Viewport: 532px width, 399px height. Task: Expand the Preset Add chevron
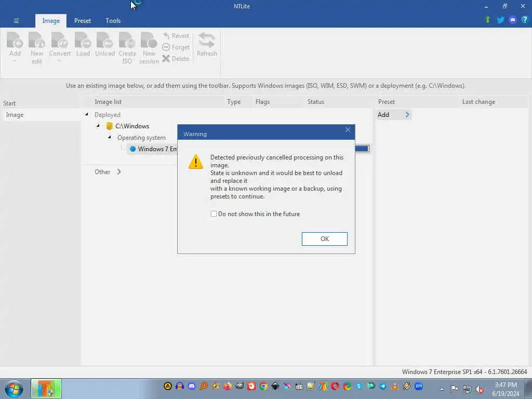[407, 115]
